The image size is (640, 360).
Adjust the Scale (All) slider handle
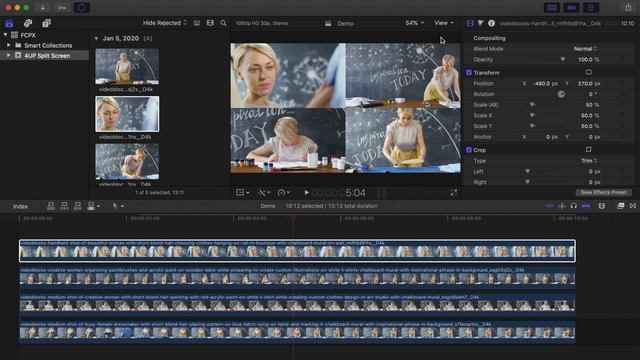[x=532, y=105]
